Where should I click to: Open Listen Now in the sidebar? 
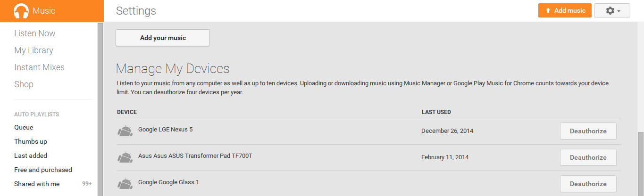click(35, 33)
